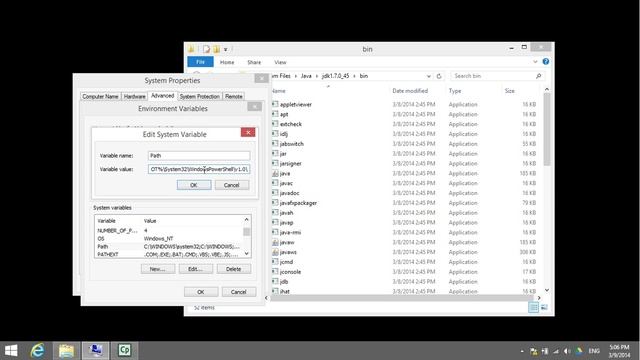Click the quick access Properties icon

[206, 49]
